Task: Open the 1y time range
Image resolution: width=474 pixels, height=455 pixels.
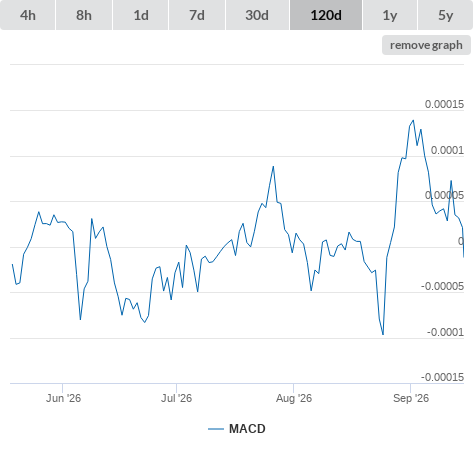Action: click(390, 15)
